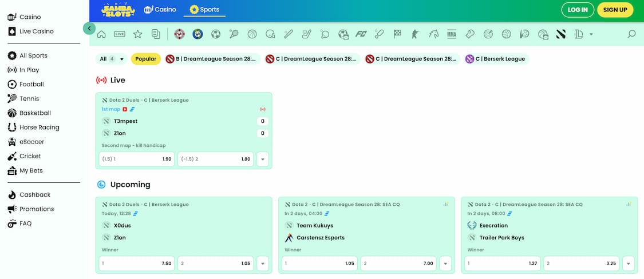Open the search magnifier icon

tap(631, 34)
